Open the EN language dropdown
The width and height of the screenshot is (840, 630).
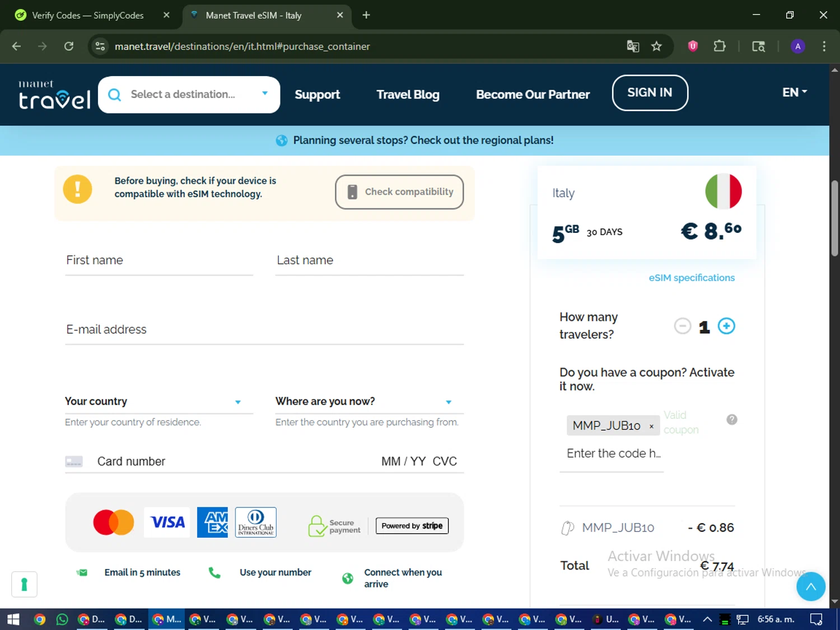[x=794, y=92]
